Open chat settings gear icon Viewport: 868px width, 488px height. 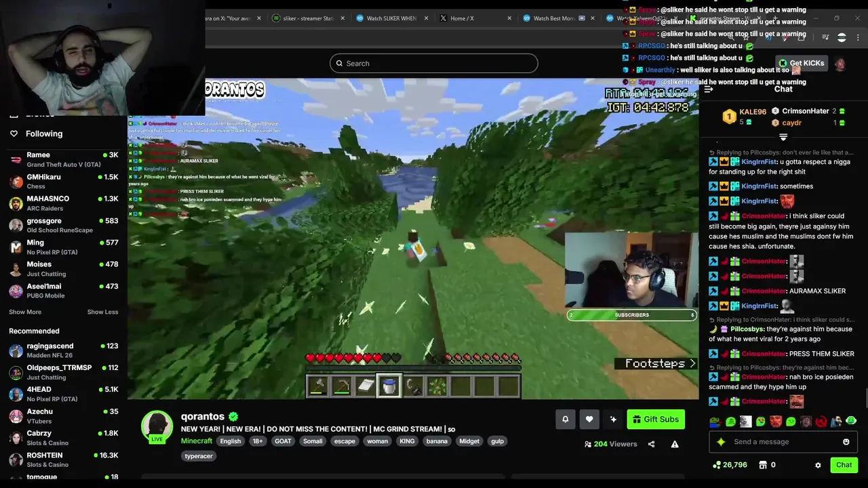point(818,465)
